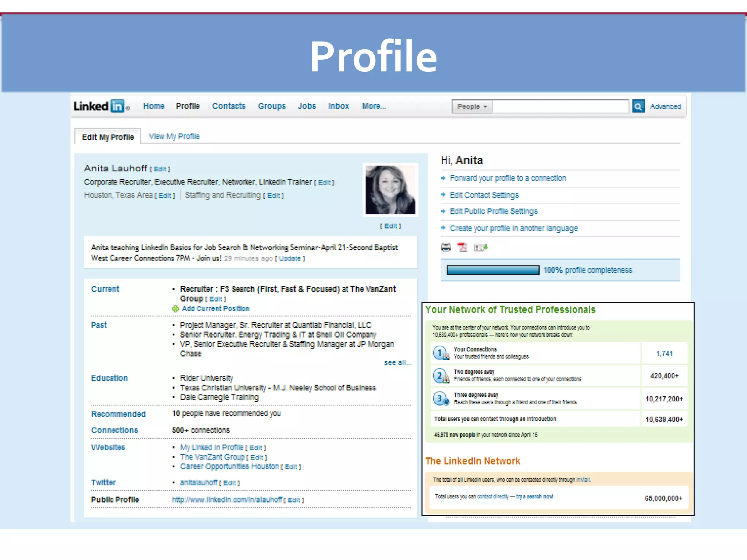Click the share profile card icon
The width and height of the screenshot is (747, 560).
(480, 248)
